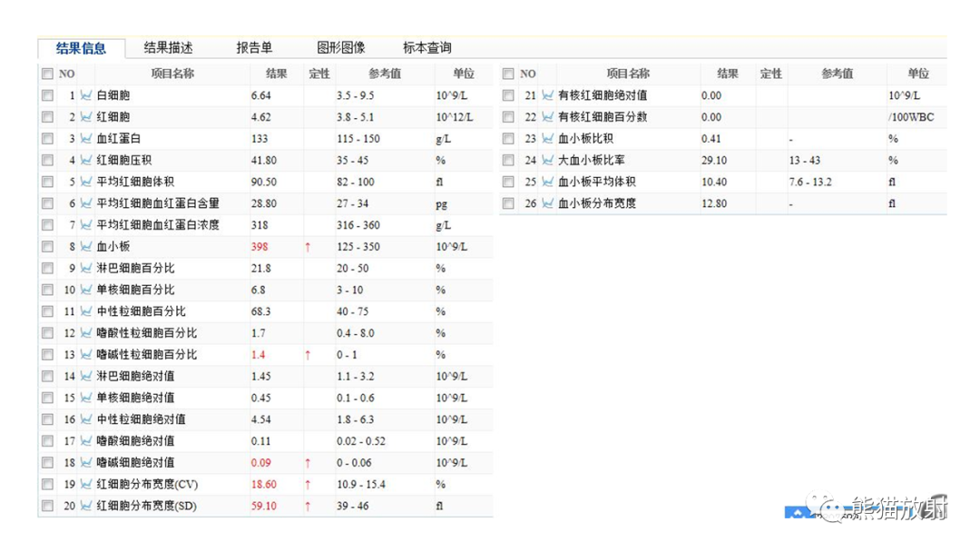Select the 29.10 result value

point(714,160)
